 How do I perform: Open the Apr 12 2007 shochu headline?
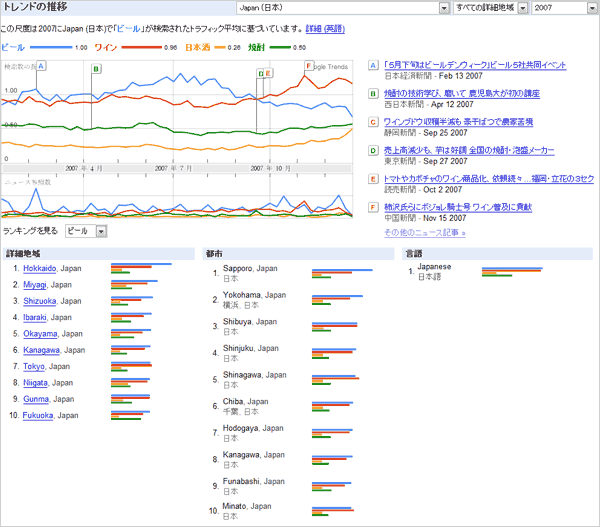point(462,93)
